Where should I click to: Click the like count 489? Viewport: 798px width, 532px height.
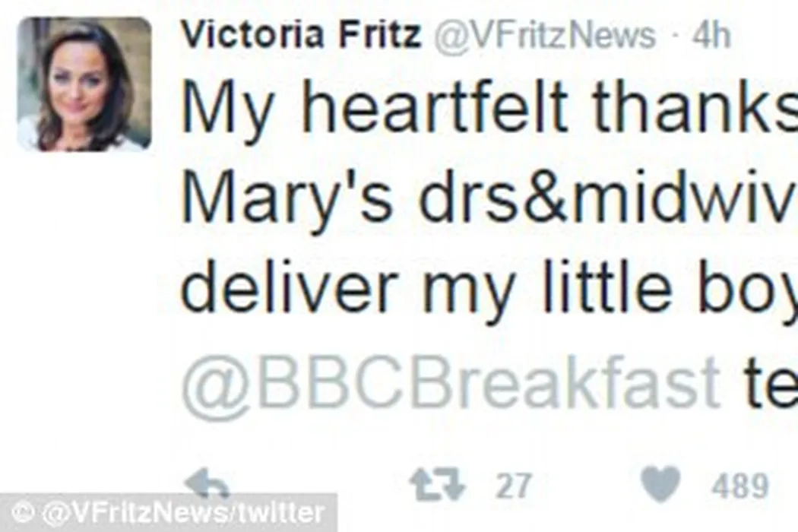[x=739, y=486]
